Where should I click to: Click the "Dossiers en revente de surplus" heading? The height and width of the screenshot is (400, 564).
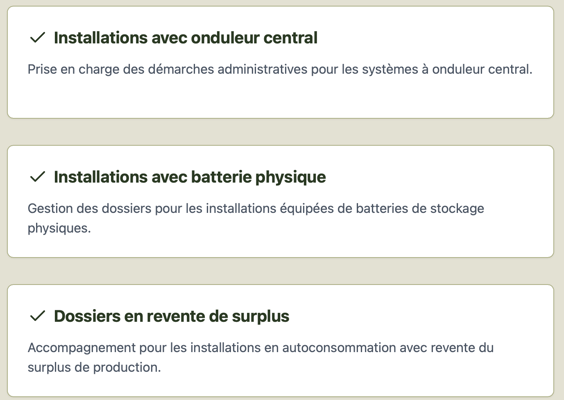(x=172, y=317)
